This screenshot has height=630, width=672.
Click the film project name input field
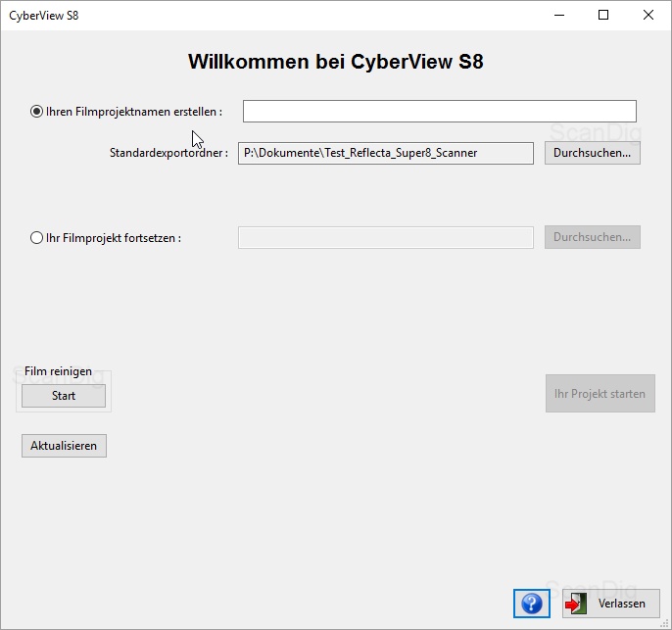pyautogui.click(x=439, y=112)
